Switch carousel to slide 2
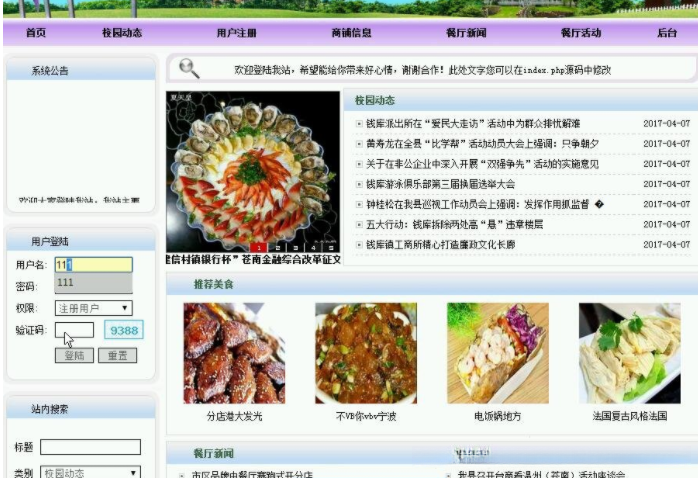698x478 pixels. coord(277,248)
